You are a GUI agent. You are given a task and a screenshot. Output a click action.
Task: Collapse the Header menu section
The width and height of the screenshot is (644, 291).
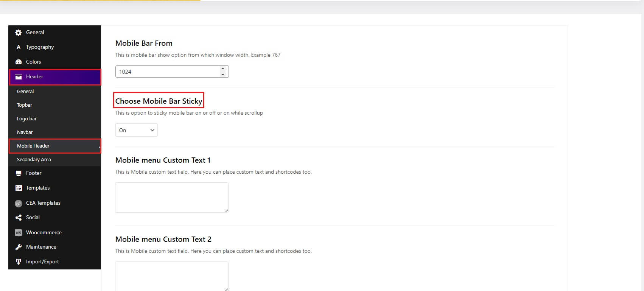55,77
